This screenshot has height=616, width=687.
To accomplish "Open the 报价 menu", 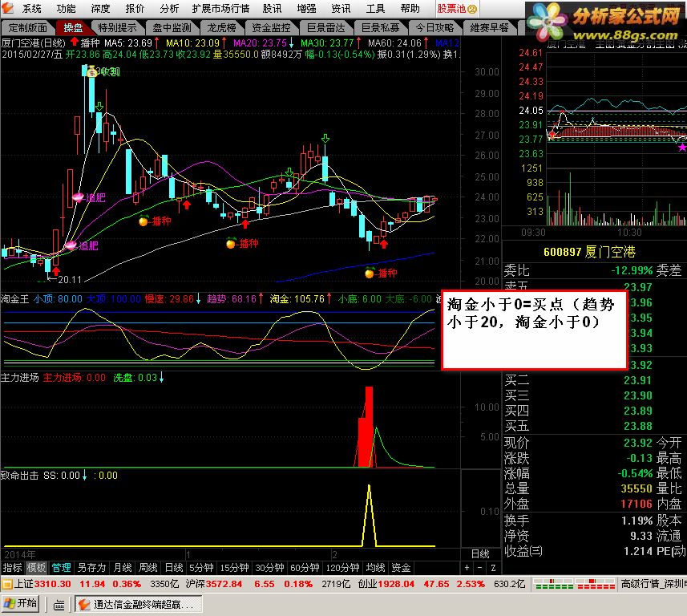I will click(135, 8).
